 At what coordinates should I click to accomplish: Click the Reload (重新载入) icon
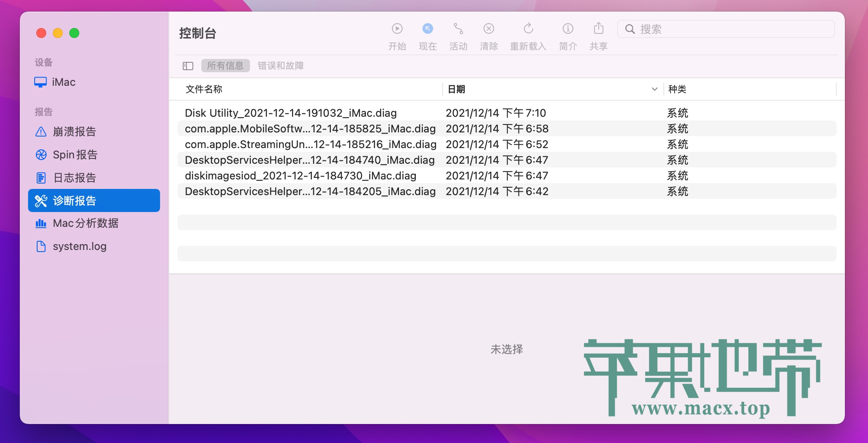pos(528,29)
